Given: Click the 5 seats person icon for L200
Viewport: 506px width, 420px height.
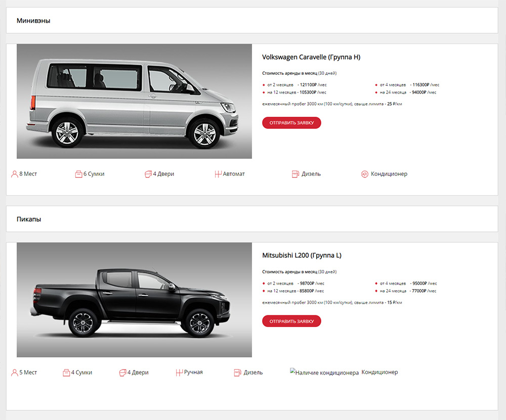Looking at the screenshot, I should point(15,372).
